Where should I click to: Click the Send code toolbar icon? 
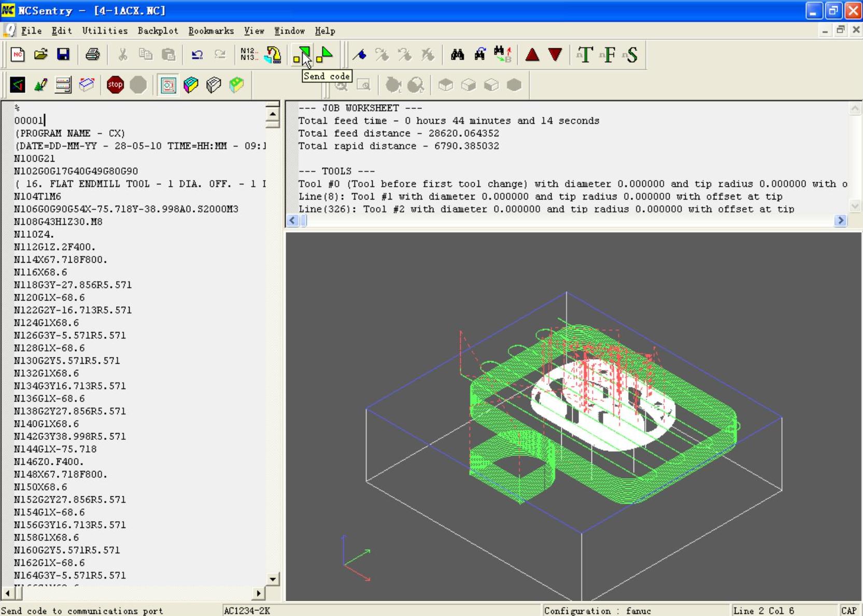[302, 54]
